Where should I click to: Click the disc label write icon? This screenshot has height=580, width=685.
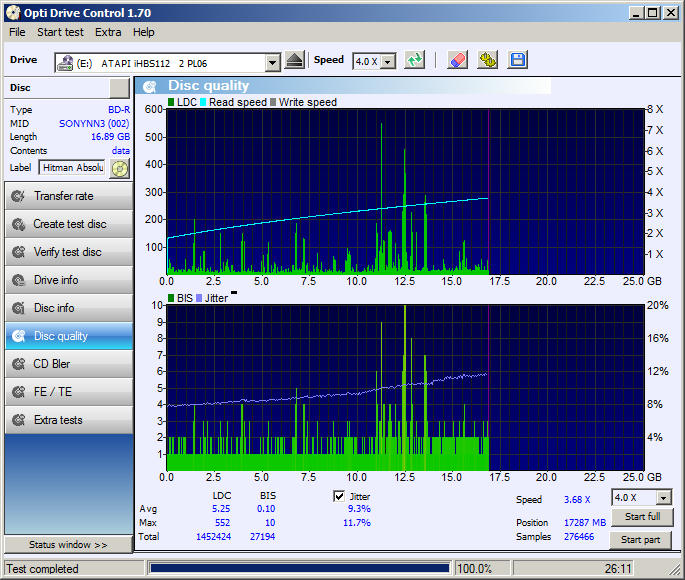120,168
